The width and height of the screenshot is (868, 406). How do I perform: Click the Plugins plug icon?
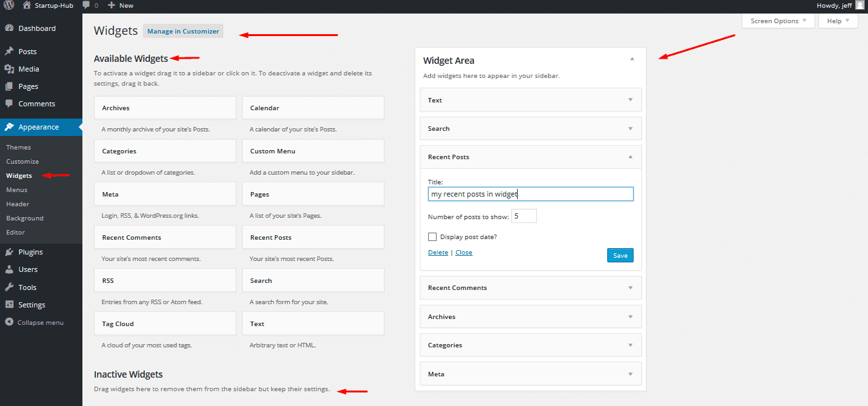coord(9,252)
